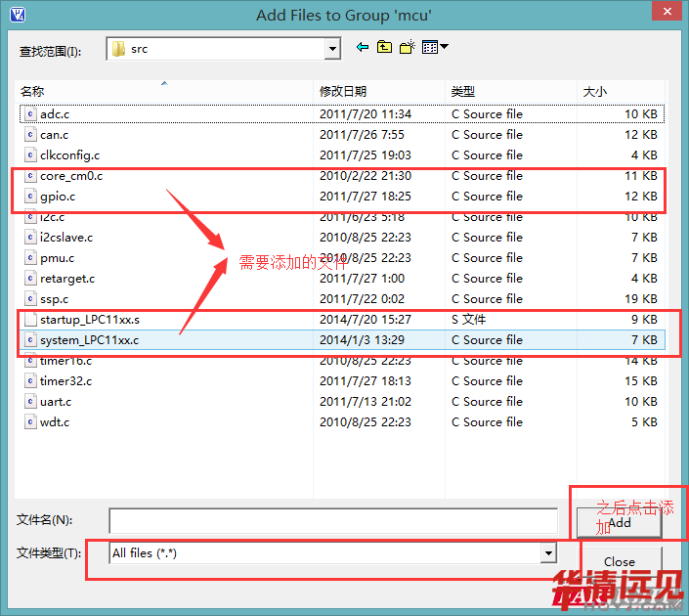This screenshot has height=616, width=689.
Task: Click the file icon next to adc.c
Action: [30, 114]
